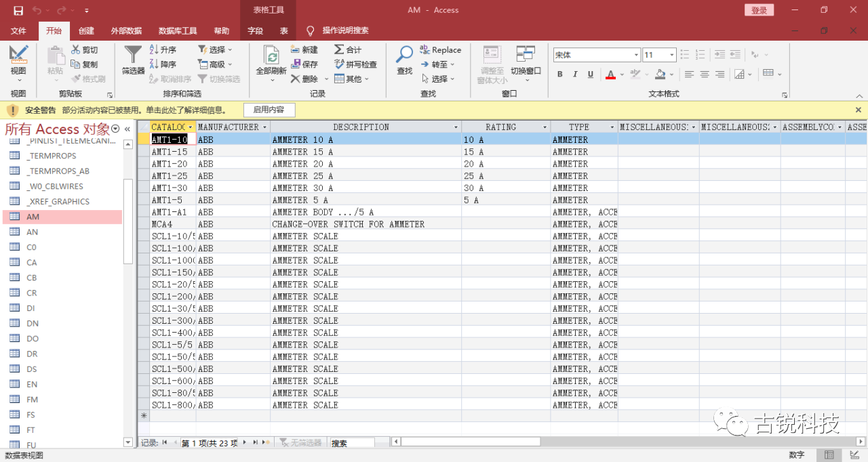Align text right in ribbon
This screenshot has width=868, height=462.
coord(719,74)
